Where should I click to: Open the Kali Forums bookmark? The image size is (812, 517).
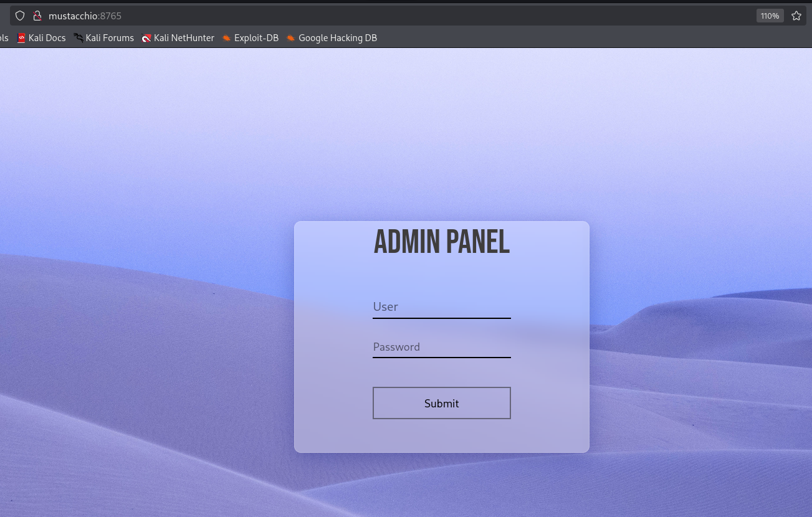110,38
